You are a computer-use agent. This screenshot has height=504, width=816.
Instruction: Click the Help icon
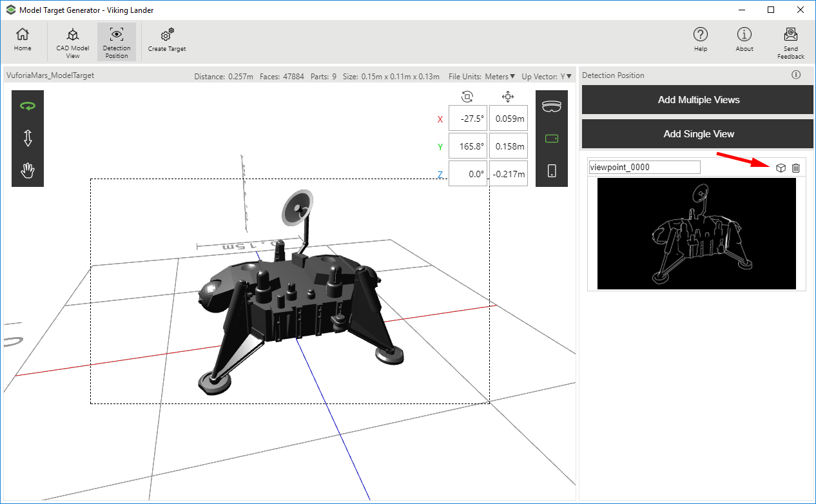click(701, 41)
